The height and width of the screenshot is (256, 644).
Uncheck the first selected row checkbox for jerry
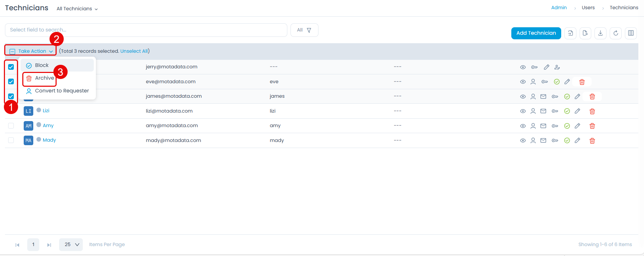(x=11, y=67)
